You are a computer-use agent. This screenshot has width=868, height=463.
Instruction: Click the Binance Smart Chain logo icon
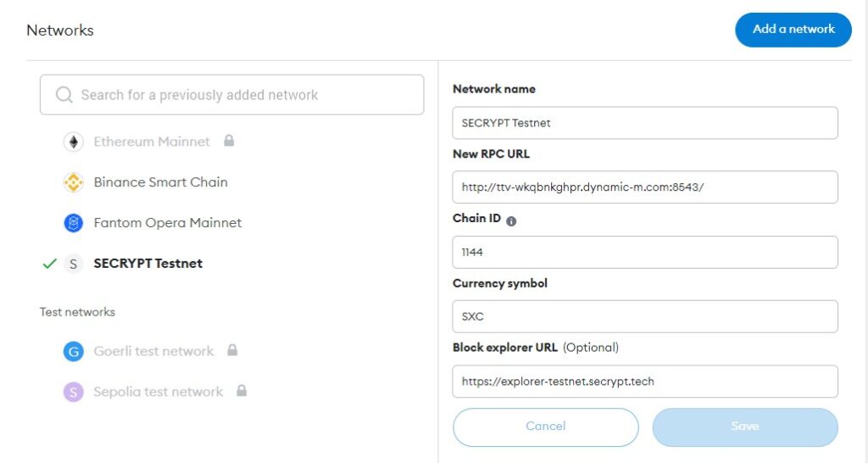tap(74, 182)
